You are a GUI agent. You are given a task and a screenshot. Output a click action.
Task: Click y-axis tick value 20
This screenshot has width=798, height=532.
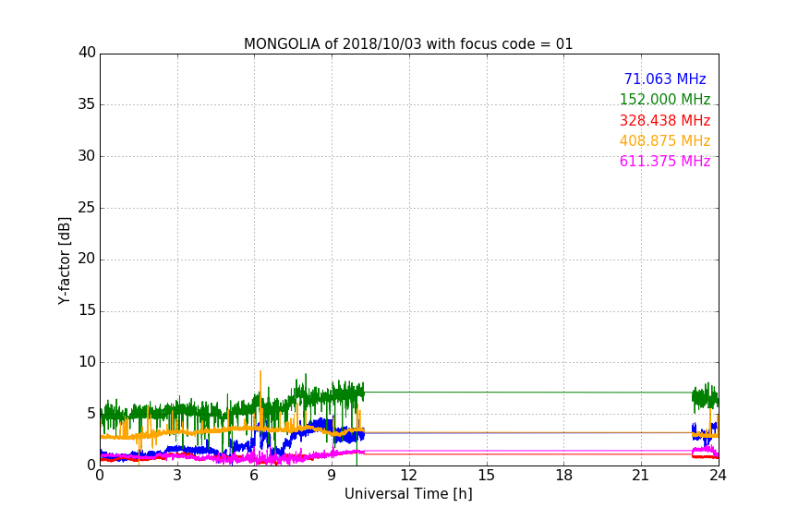(87, 259)
